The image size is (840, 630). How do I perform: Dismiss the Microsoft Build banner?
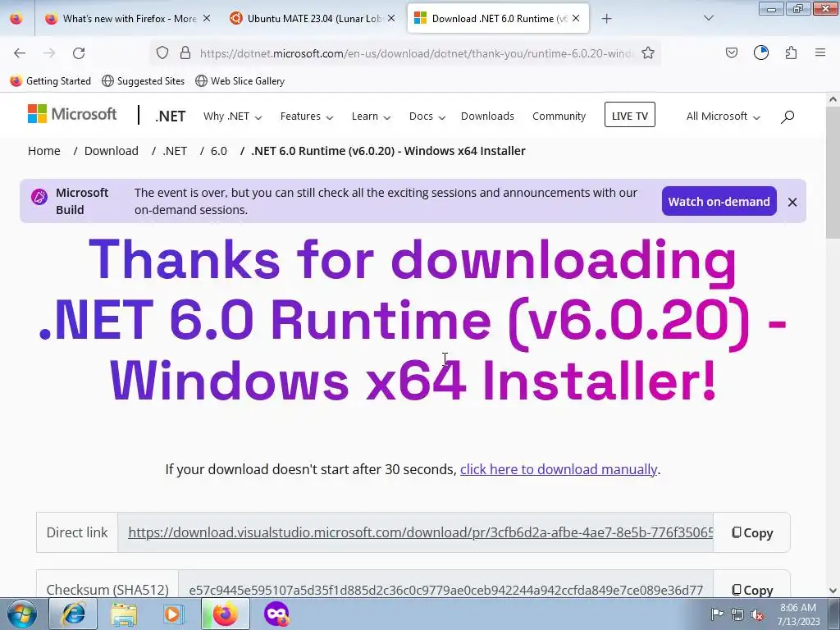792,202
